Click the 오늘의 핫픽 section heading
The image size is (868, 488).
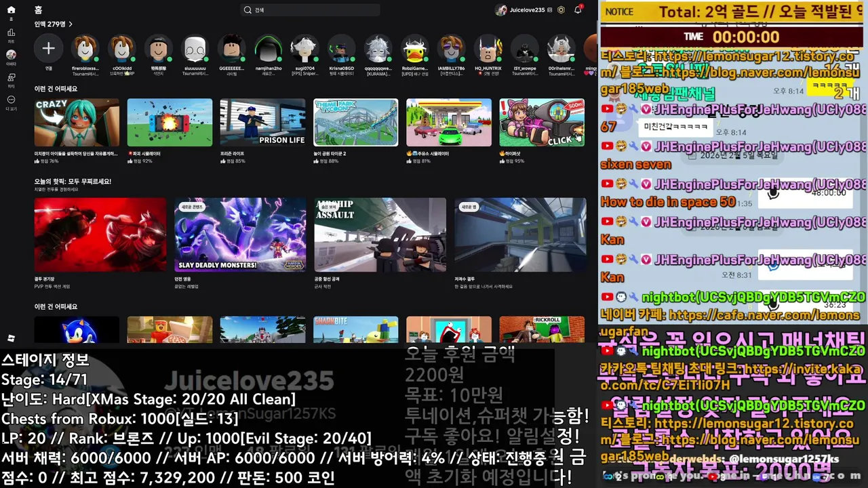[73, 182]
